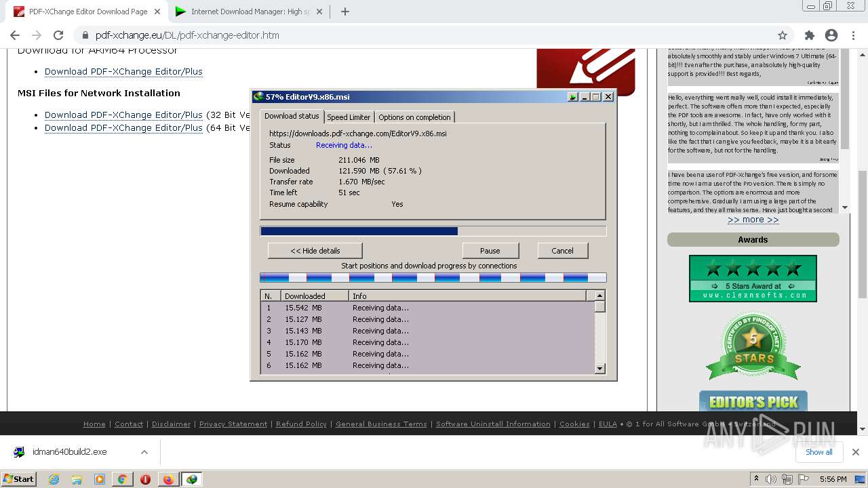
Task: Click the Chrome forward arrow
Action: click(37, 35)
